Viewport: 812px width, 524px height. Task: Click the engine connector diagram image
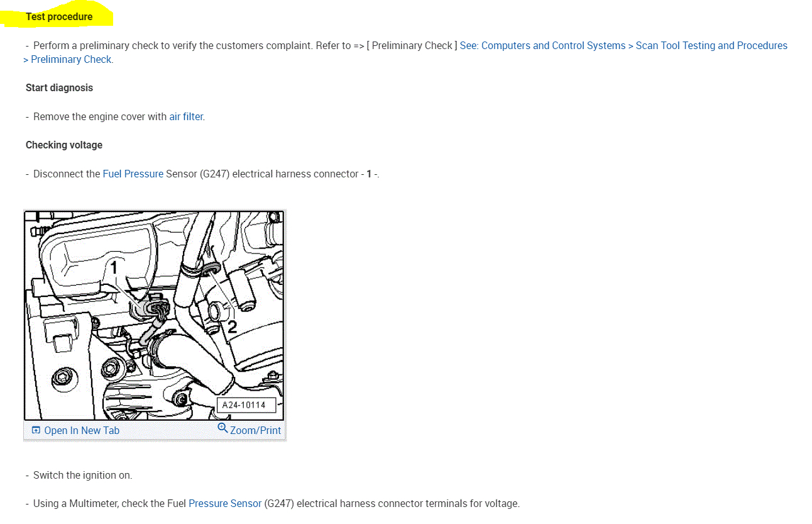pos(154,315)
